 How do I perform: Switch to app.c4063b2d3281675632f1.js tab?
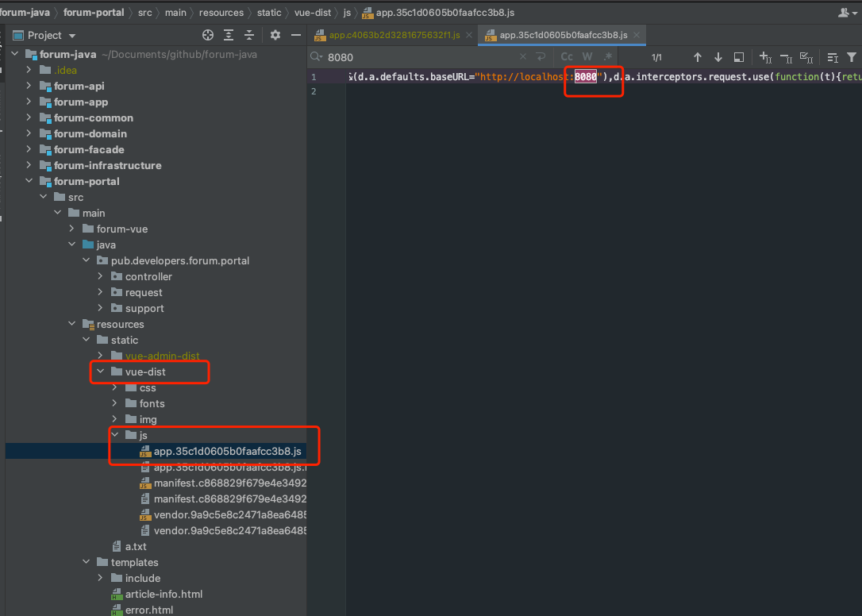tap(394, 35)
